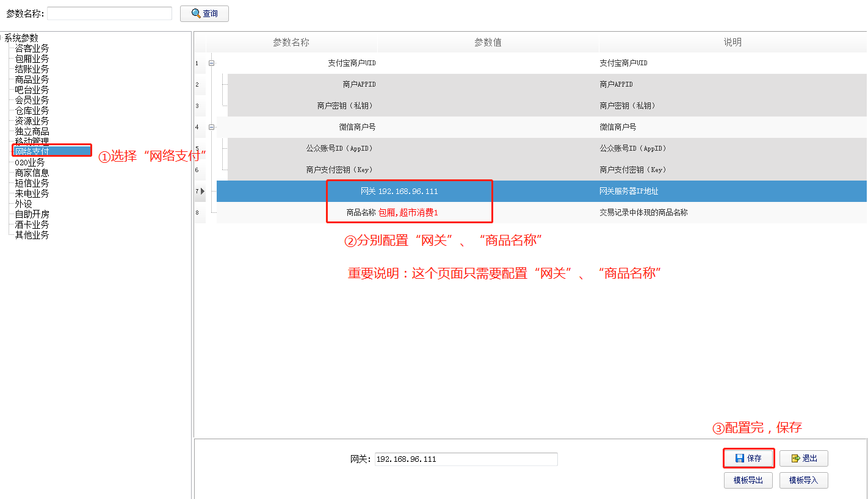Select 系统参数 root tree node
Viewport: 868px width, 499px height.
[x=21, y=38]
